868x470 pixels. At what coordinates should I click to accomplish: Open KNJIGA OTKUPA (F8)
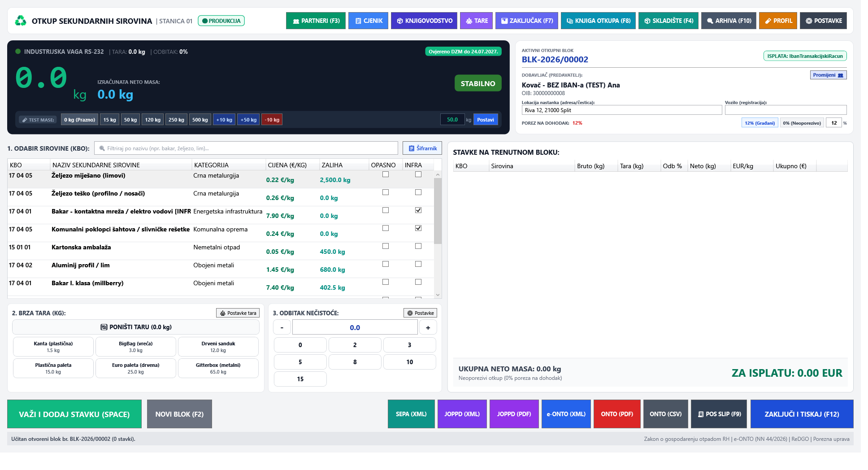pyautogui.click(x=598, y=21)
